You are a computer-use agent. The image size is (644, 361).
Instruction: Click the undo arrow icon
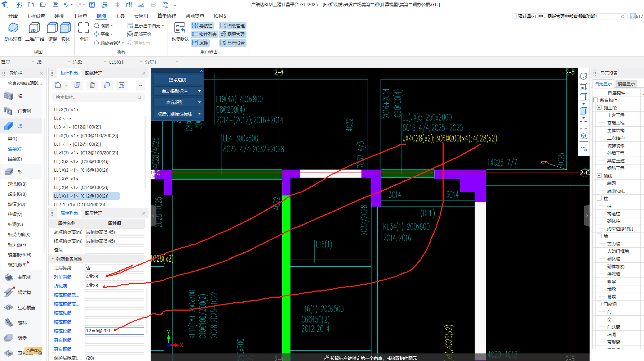66,5
